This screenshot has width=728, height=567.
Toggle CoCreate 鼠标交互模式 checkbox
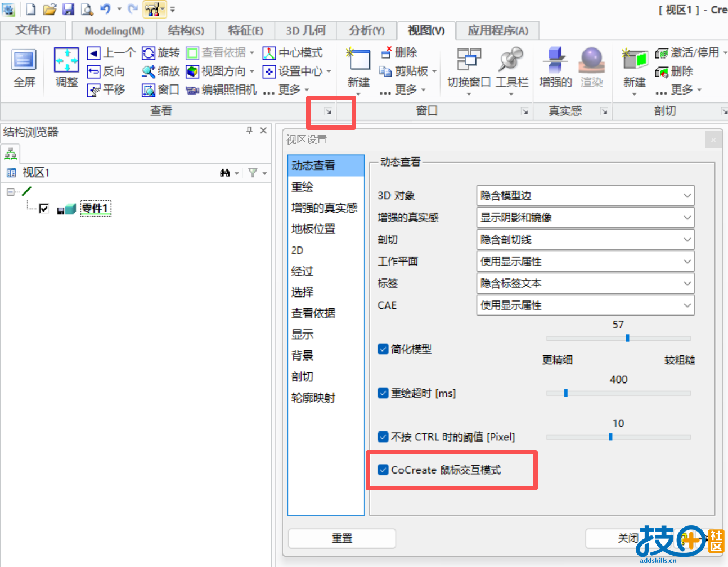click(383, 470)
